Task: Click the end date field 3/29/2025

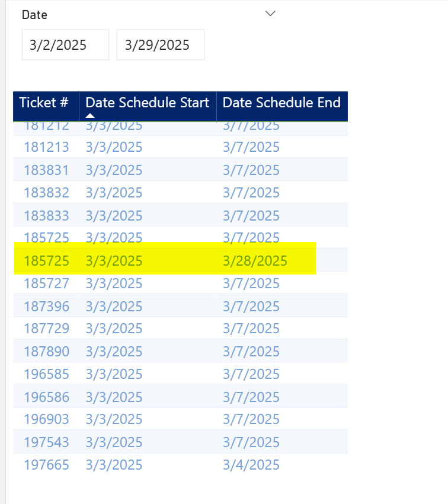Action: [x=160, y=44]
